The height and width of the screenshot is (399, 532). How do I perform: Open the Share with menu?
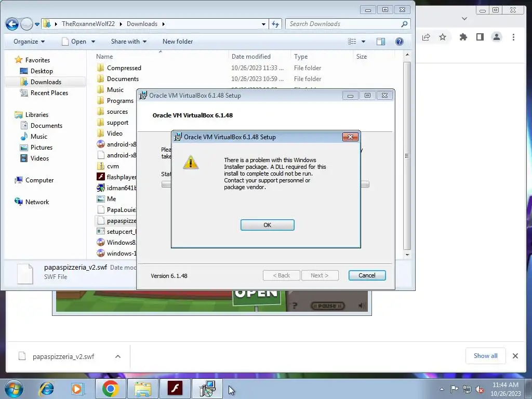click(x=129, y=42)
